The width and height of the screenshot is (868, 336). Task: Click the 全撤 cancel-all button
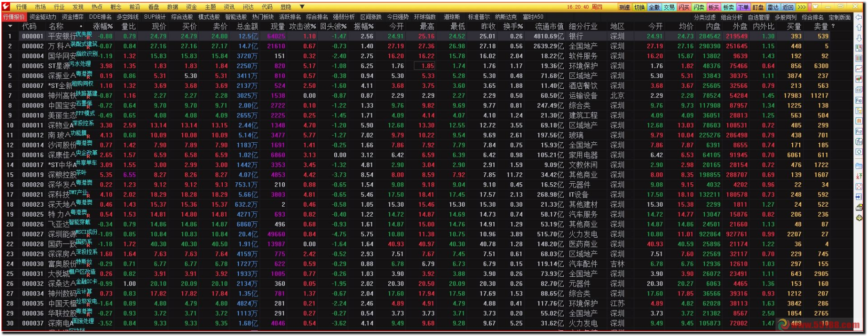(654, 7)
